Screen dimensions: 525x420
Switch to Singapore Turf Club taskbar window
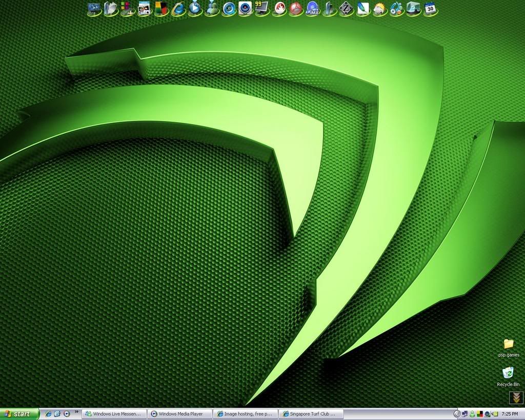pos(311,414)
